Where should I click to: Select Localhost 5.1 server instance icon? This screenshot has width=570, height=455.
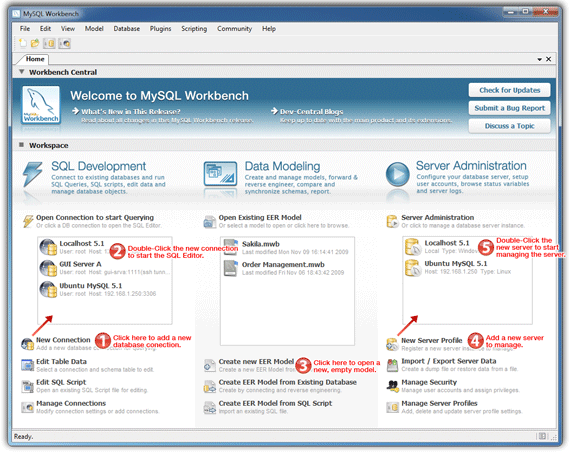coord(413,247)
